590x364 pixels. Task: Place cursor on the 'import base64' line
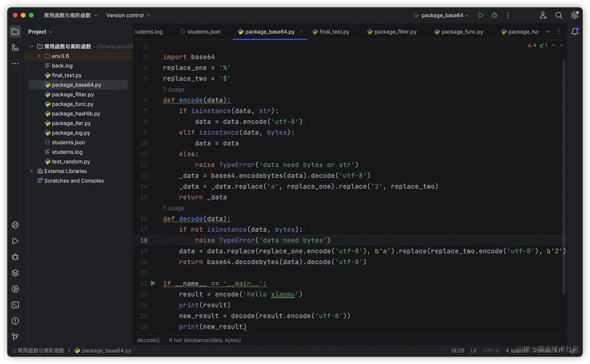(x=189, y=57)
